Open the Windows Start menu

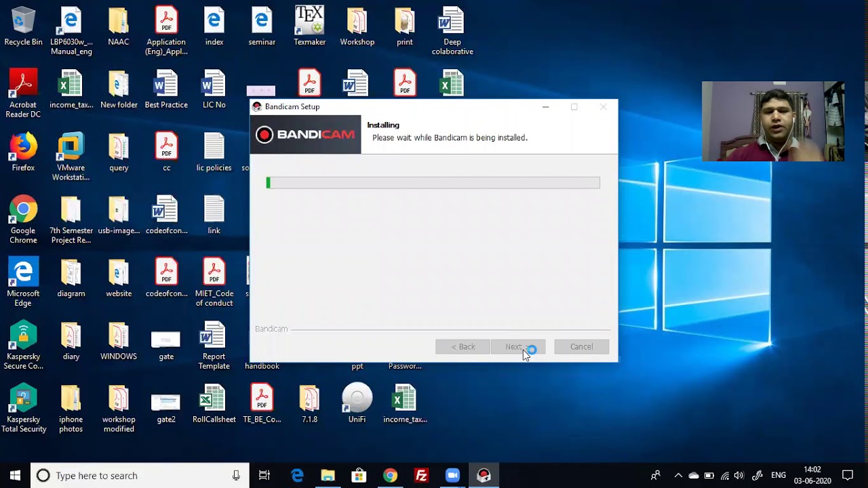coord(16,475)
